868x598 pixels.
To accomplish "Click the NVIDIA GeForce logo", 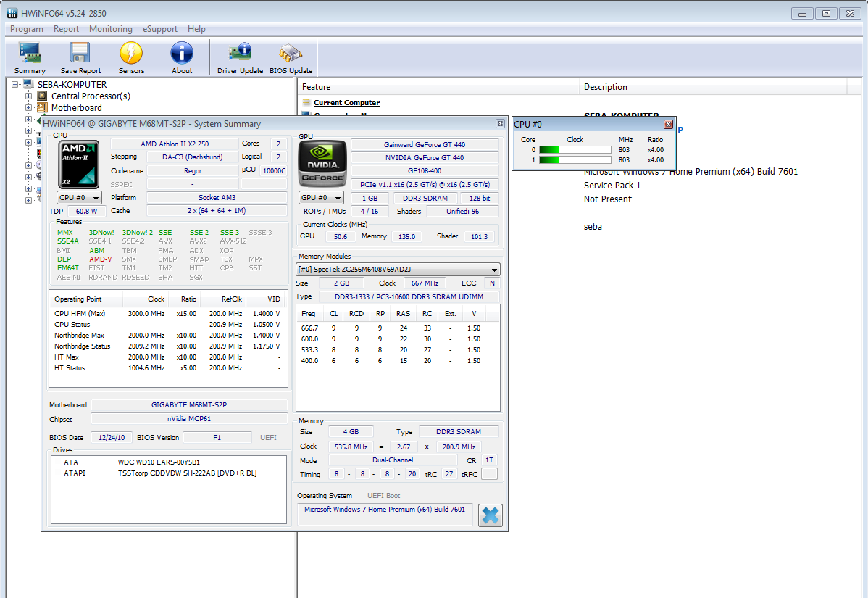I will pyautogui.click(x=322, y=163).
